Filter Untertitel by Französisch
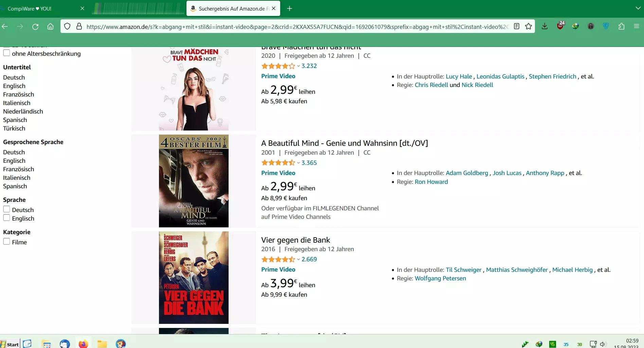This screenshot has height=348, width=644. 19,94
